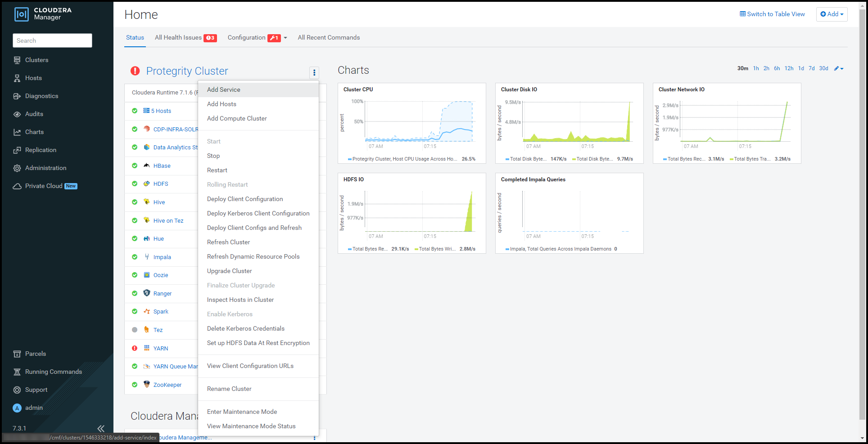
Task: Open the Add dropdown button
Action: click(x=832, y=14)
